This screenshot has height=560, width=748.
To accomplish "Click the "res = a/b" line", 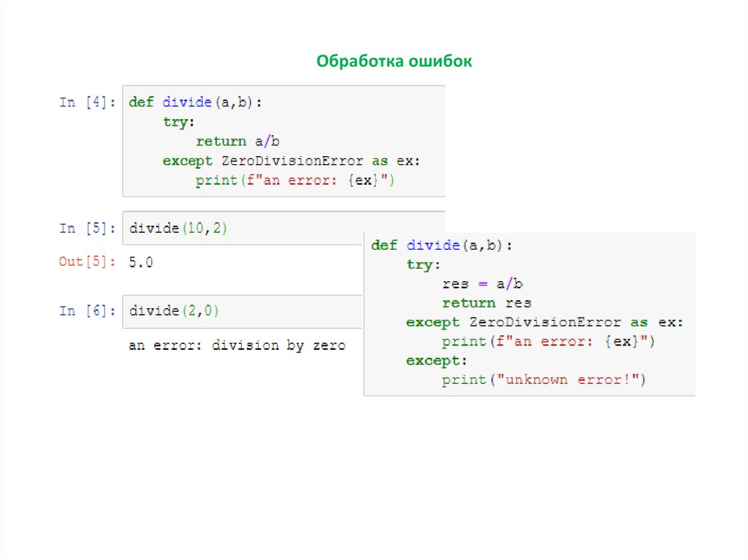I will click(x=482, y=284).
